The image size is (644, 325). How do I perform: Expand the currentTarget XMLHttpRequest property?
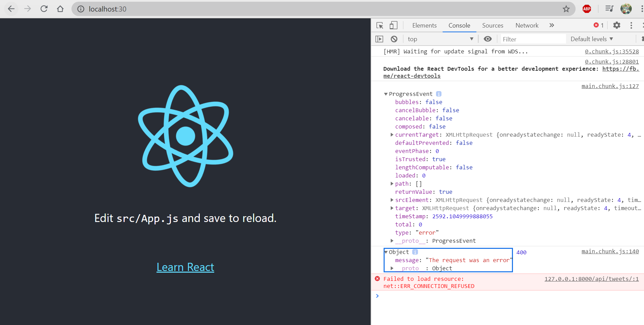(392, 135)
